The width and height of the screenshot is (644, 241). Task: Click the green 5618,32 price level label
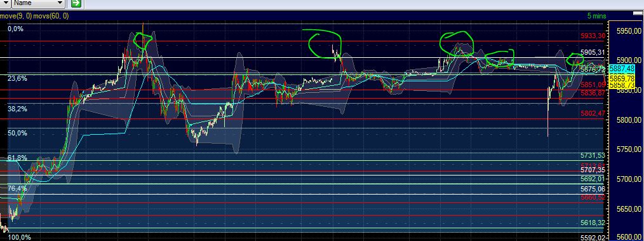[593, 223]
